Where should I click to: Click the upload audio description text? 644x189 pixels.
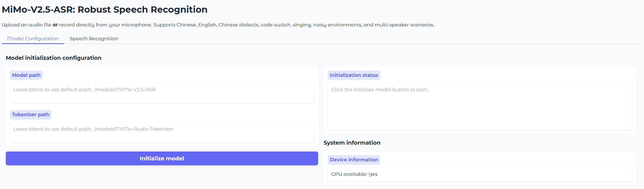tap(218, 25)
